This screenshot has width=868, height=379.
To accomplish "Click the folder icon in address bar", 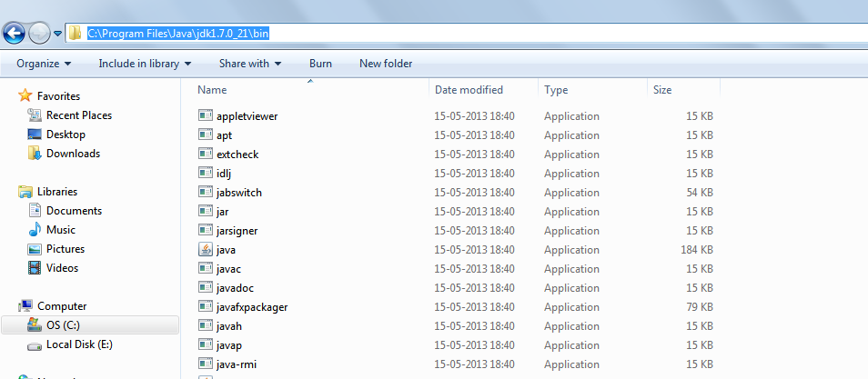I will tap(75, 34).
